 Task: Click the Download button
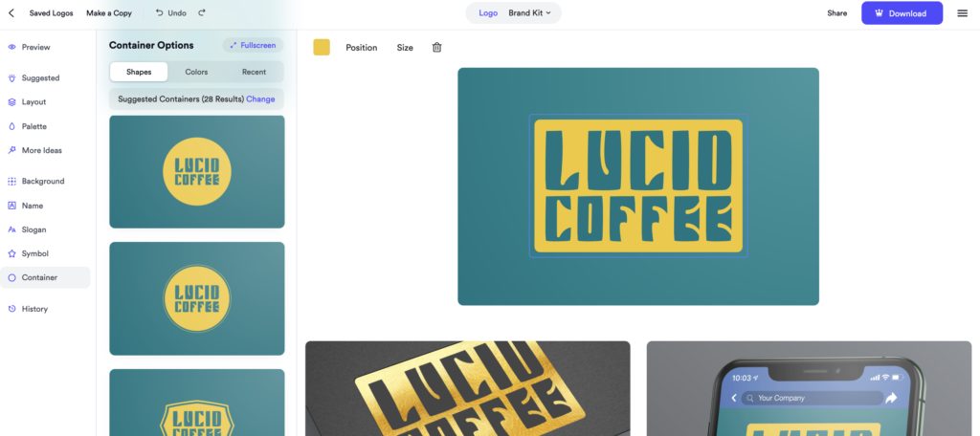[902, 13]
